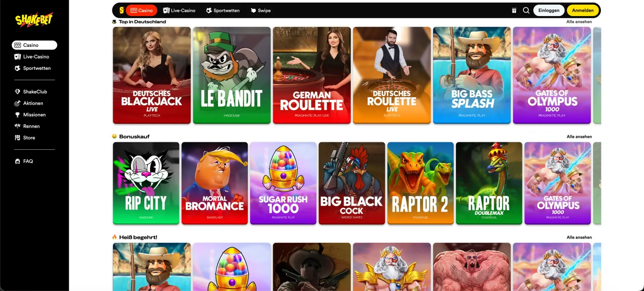
Task: Launch Raptor 2 game tile
Action: tap(420, 183)
